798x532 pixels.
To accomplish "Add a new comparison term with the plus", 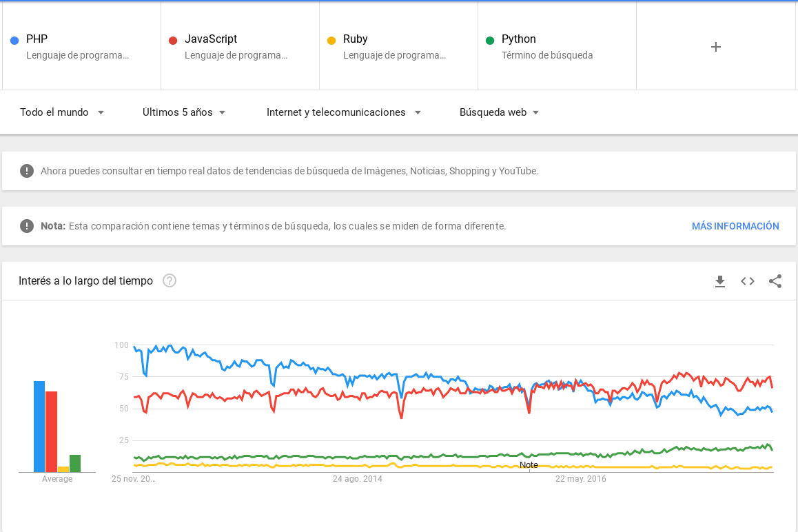I will (715, 46).
